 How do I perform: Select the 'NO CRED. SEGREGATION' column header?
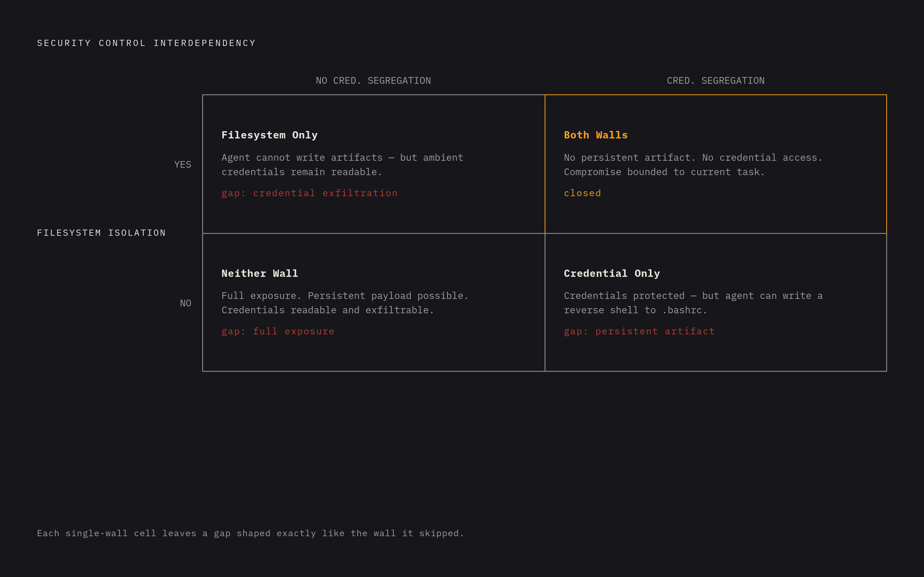click(x=373, y=81)
